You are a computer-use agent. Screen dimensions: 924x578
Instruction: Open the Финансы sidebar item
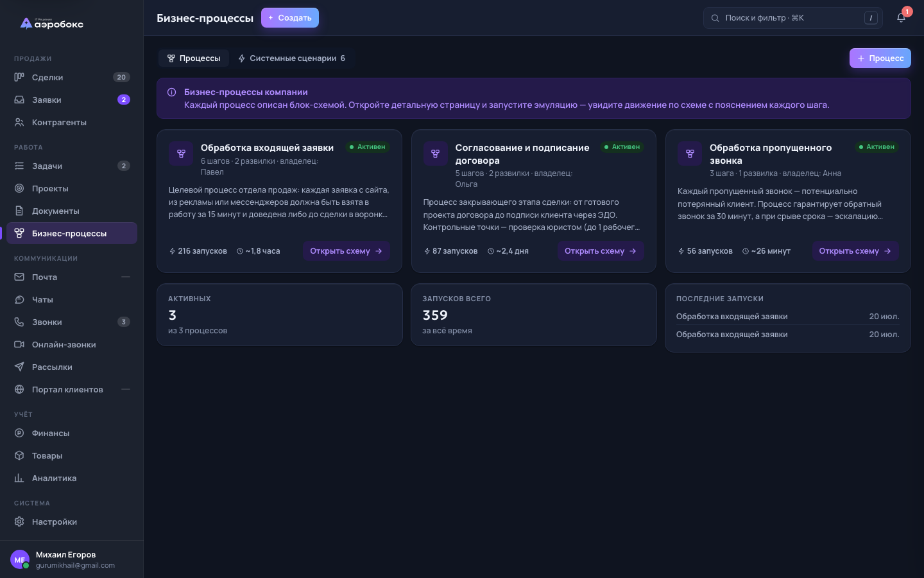point(72,433)
